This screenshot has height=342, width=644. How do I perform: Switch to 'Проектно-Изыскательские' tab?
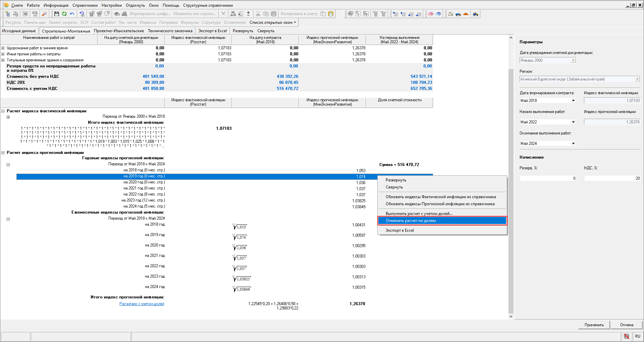click(119, 31)
